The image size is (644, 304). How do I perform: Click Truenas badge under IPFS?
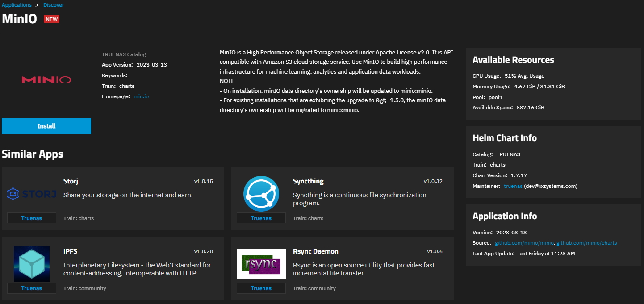pyautogui.click(x=32, y=288)
